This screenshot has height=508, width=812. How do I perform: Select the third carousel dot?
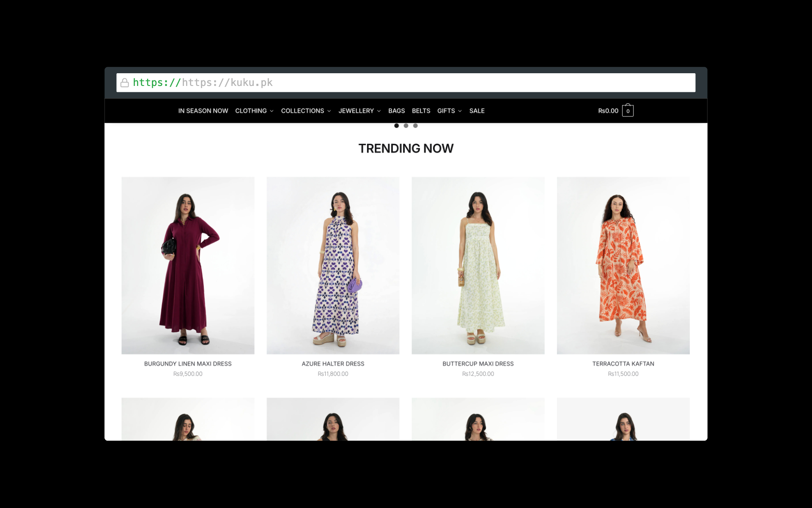(415, 126)
